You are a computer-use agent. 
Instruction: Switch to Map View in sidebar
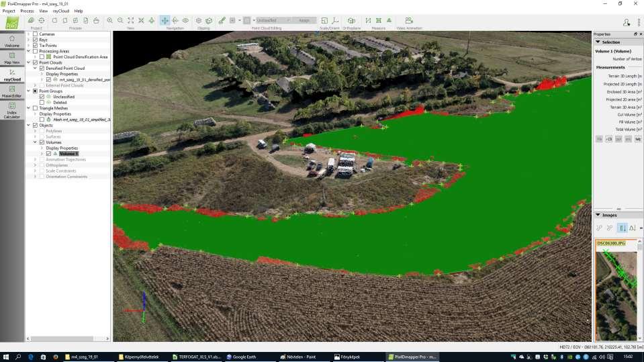click(x=12, y=58)
